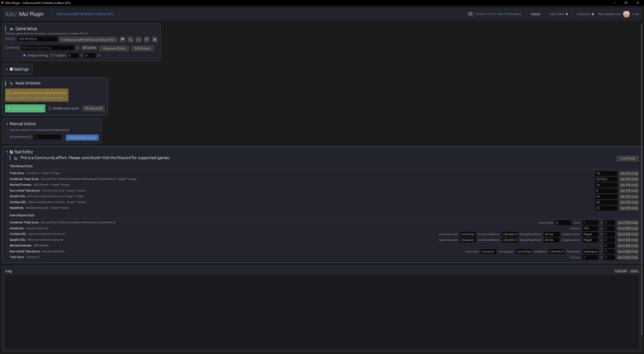
Task: Click the refresh icon beside the cloud status
Action: point(470,14)
